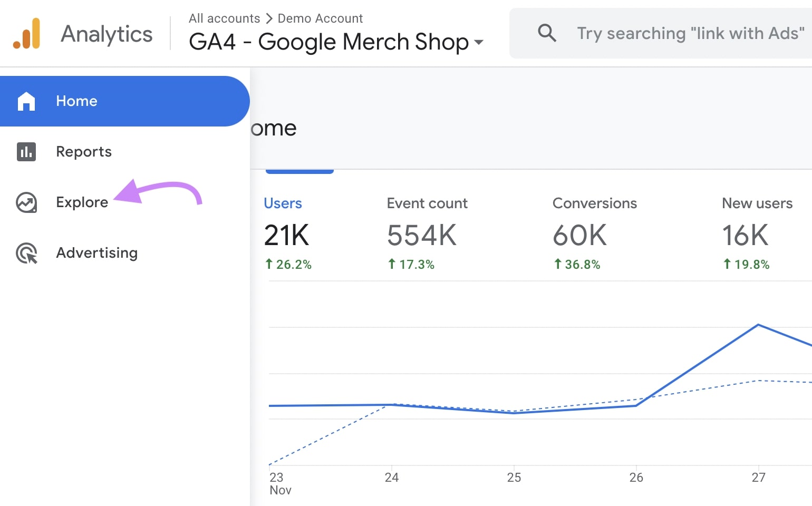Image resolution: width=812 pixels, height=506 pixels.
Task: Click the All accounts breadcrumb link
Action: coord(224,18)
